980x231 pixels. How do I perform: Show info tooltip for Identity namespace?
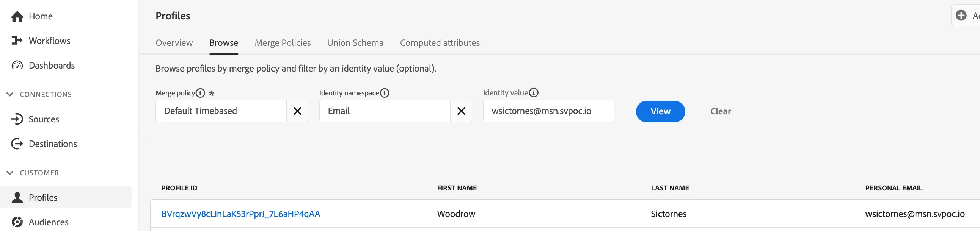click(385, 93)
